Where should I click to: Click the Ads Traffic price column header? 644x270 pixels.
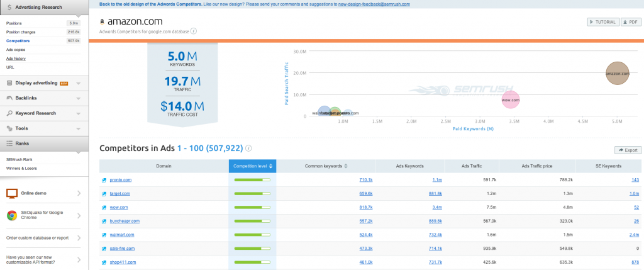537,166
